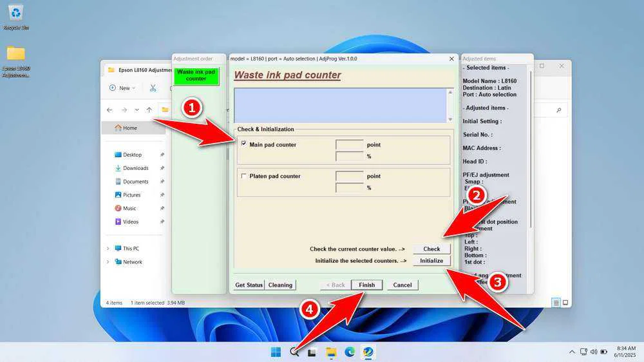Click the Epson L8160 Adjustment File Explorer tab
Image resolution: width=644 pixels, height=362 pixels.
140,70
